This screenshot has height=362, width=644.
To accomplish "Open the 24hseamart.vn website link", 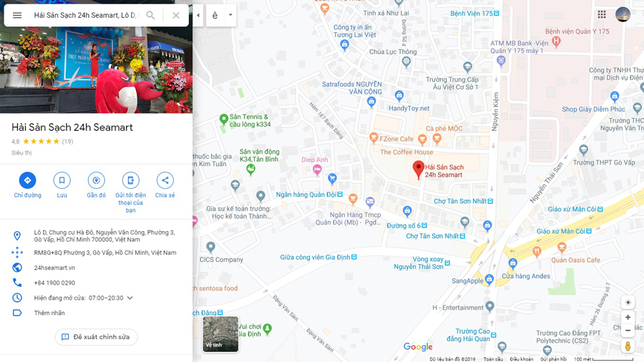I will (54, 268).
